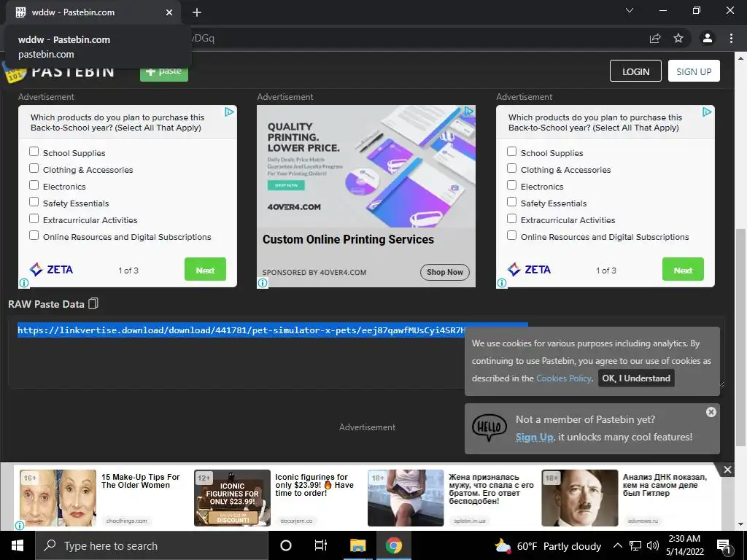Click Shop Now in the 4over4 ad

pyautogui.click(x=444, y=272)
